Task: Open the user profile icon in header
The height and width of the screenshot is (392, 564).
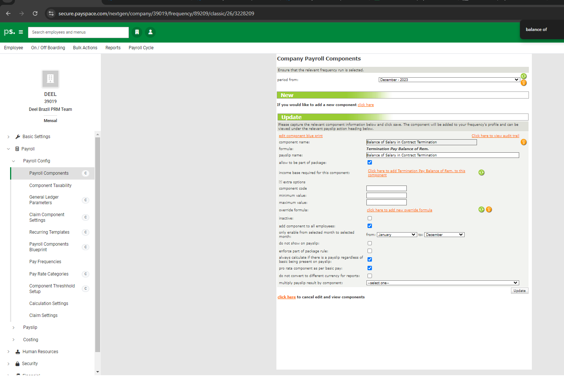Action: pyautogui.click(x=151, y=32)
